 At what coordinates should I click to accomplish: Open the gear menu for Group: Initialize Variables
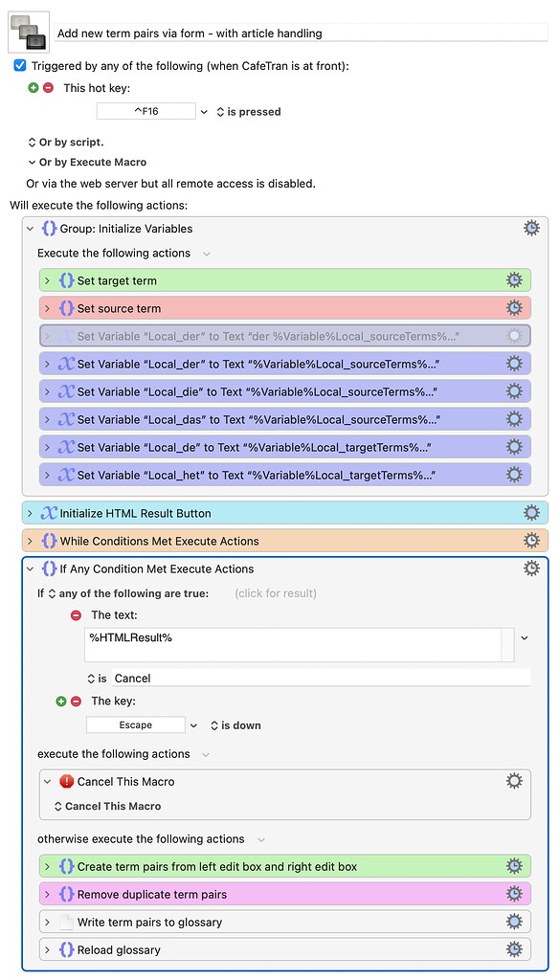(531, 228)
